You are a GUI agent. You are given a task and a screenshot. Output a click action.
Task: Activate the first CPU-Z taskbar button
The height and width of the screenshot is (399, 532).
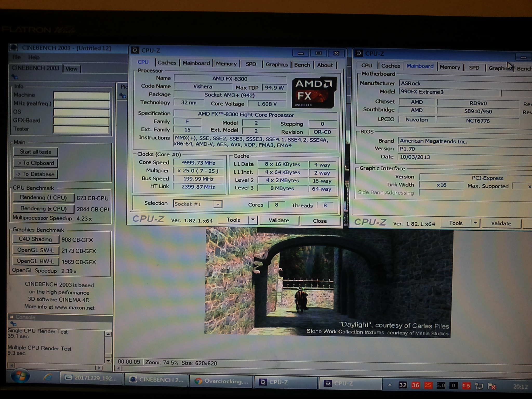(285, 382)
